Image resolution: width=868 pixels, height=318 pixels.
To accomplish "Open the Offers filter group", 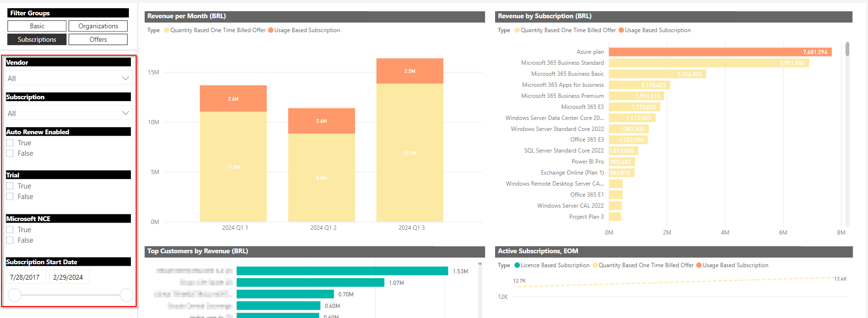I will click(x=98, y=39).
